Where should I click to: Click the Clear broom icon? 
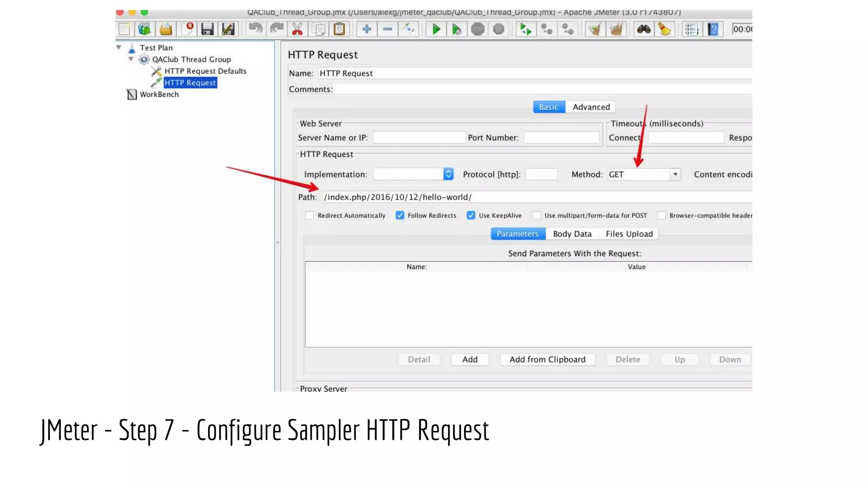[x=595, y=29]
